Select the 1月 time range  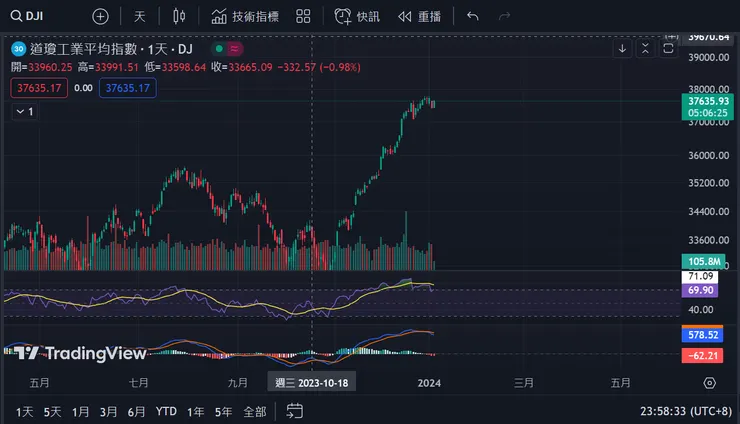pos(80,412)
